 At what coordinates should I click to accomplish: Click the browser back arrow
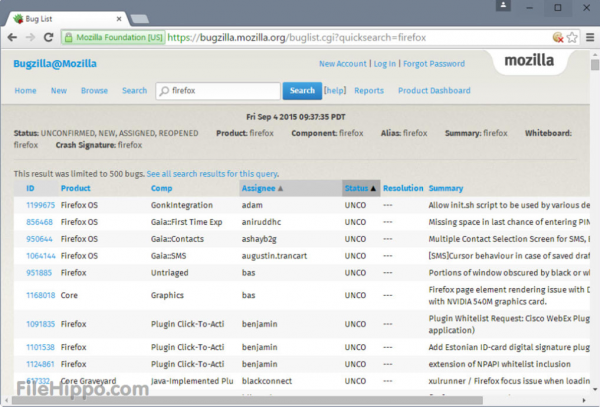point(12,36)
